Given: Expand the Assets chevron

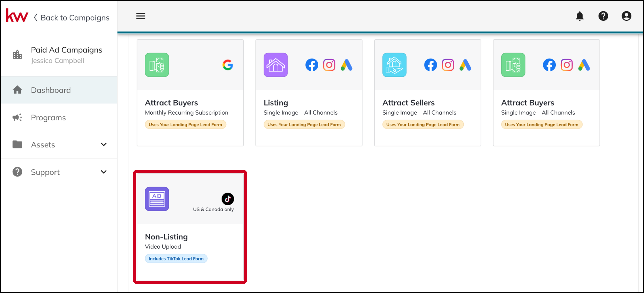Looking at the screenshot, I should pyautogui.click(x=104, y=145).
